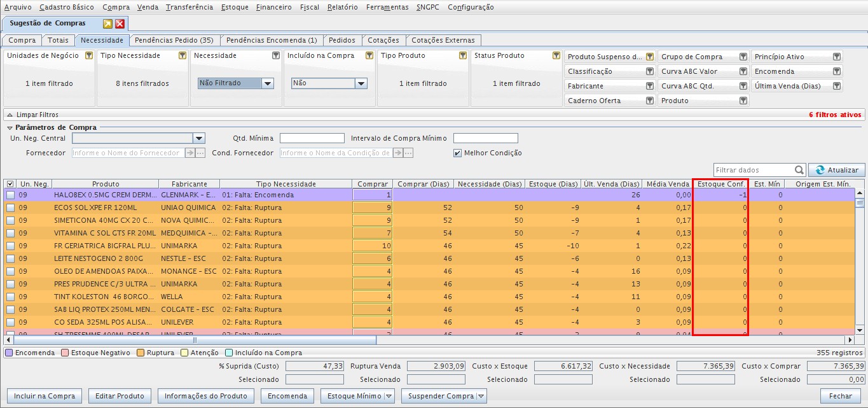Click the Classificação filter funnel icon
The width and height of the screenshot is (868, 408).
tap(650, 71)
